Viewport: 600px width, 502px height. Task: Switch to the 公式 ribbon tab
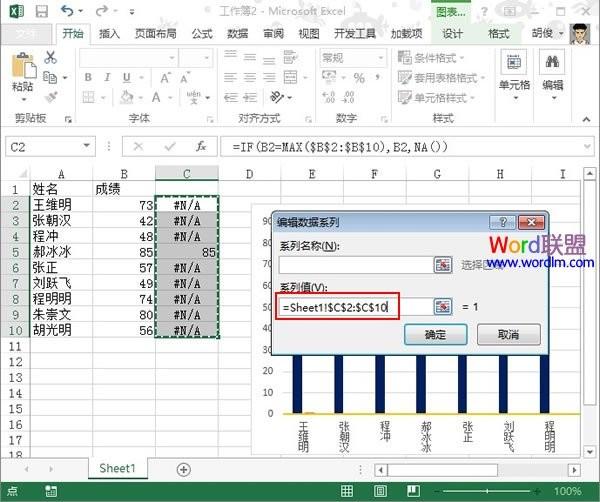[x=201, y=33]
